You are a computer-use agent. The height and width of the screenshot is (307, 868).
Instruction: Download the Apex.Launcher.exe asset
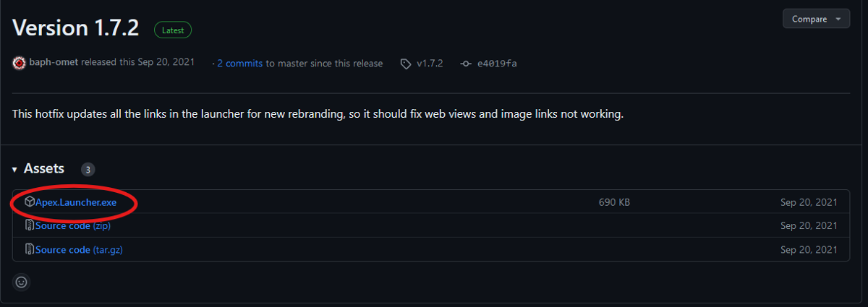click(x=76, y=202)
